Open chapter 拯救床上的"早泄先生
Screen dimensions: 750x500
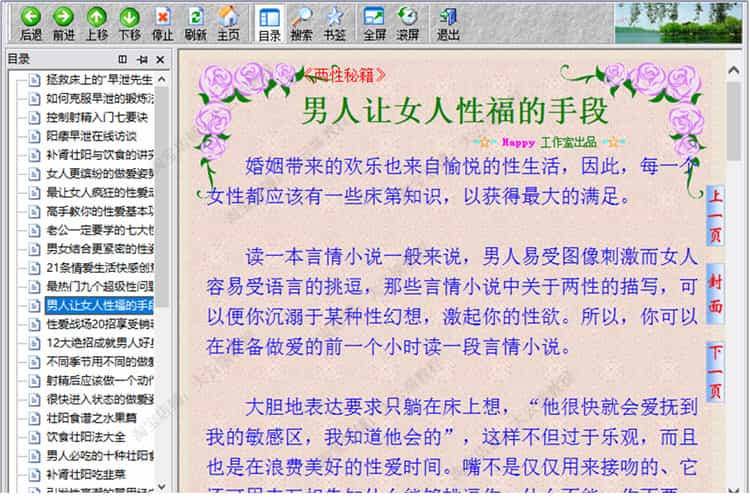[99, 79]
